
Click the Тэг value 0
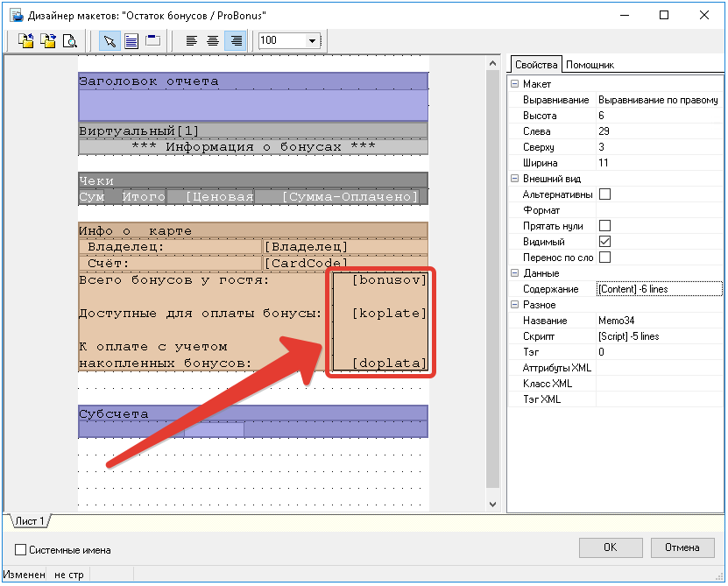click(660, 352)
